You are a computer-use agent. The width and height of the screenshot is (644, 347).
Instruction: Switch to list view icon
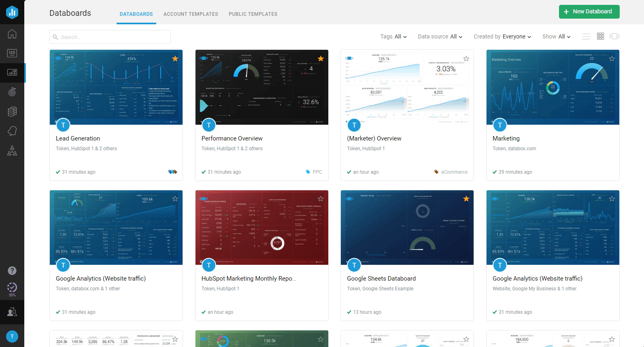tap(586, 36)
